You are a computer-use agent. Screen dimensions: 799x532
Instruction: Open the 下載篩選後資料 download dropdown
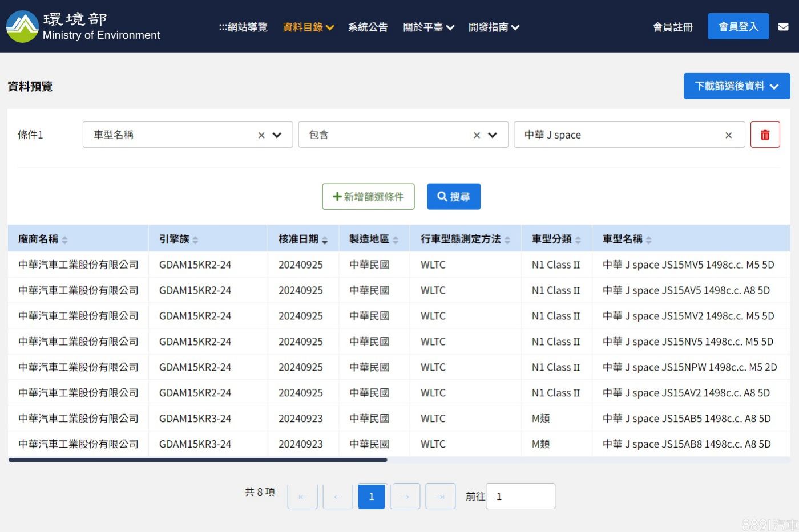(736, 86)
